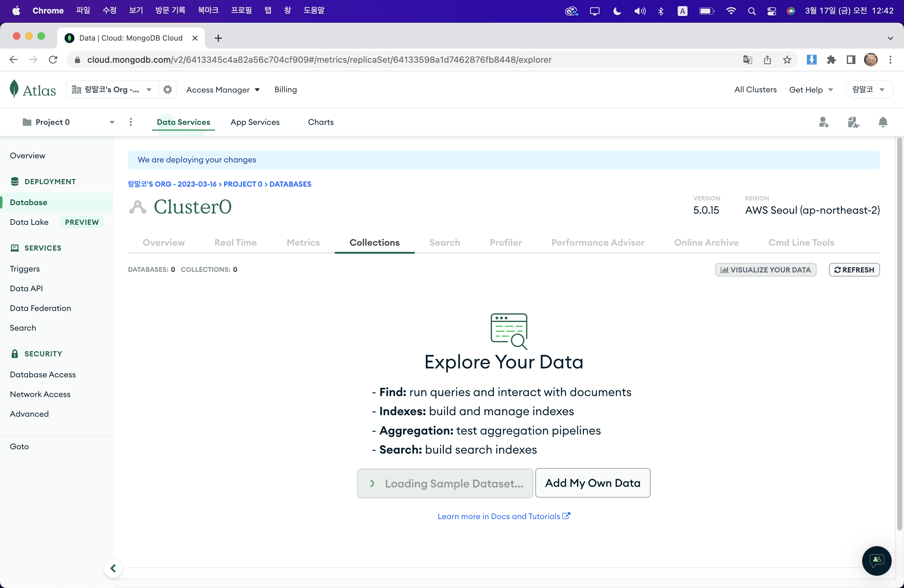Open the Chrome tab search chevron

coord(890,38)
